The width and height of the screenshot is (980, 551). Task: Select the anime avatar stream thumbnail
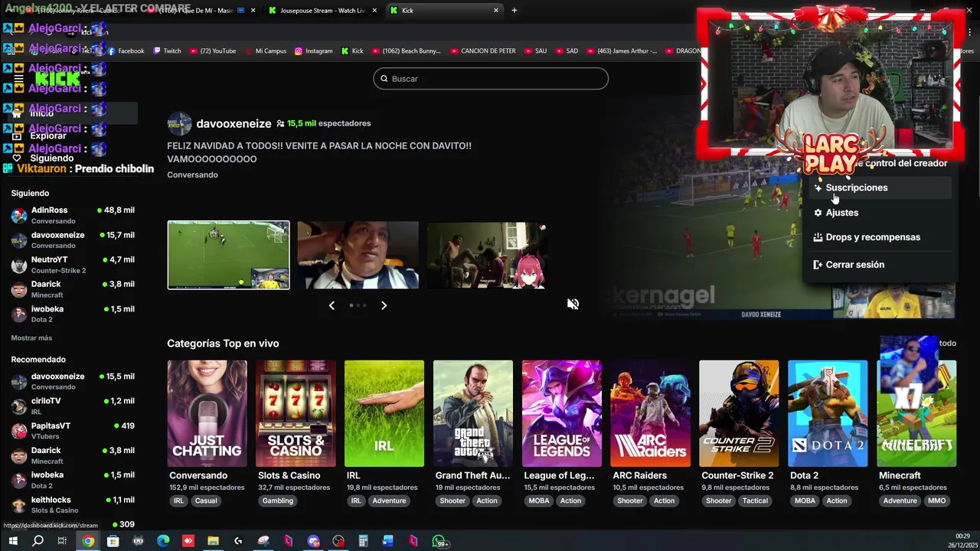click(487, 255)
